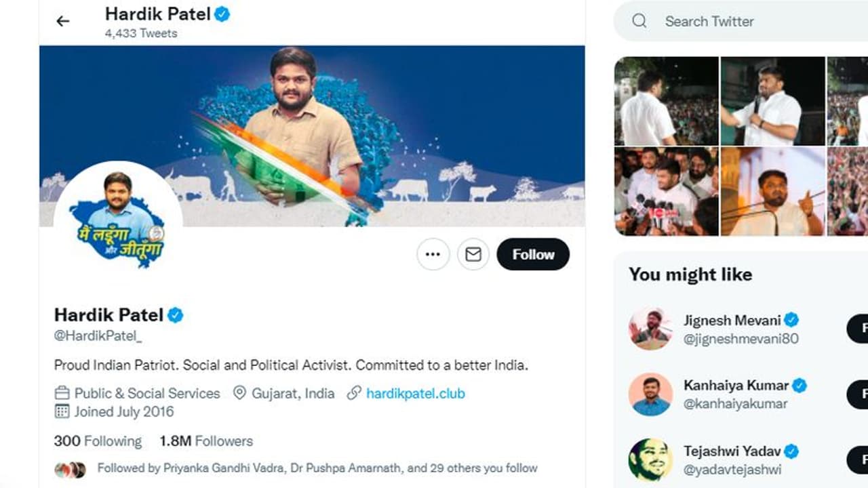Click the message envelope icon
This screenshot has width=868, height=488.
click(473, 254)
